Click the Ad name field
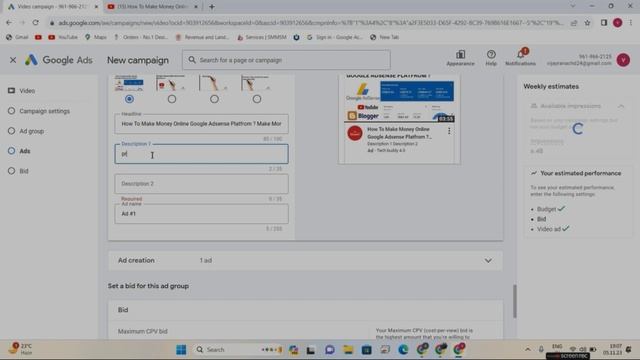The height and width of the screenshot is (360, 640). [x=202, y=214]
